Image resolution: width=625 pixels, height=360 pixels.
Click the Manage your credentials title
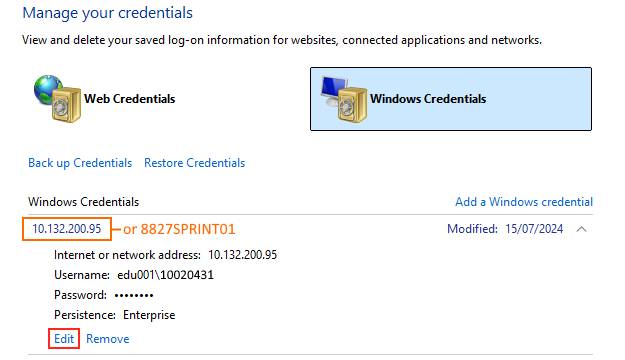click(x=108, y=13)
